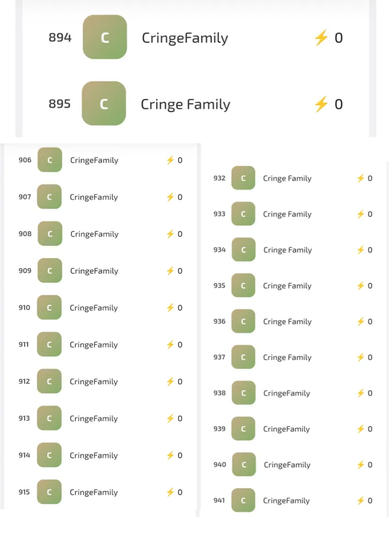The height and width of the screenshot is (549, 392).
Task: Open the Cringe Family entry ranked 937
Action: click(x=287, y=357)
